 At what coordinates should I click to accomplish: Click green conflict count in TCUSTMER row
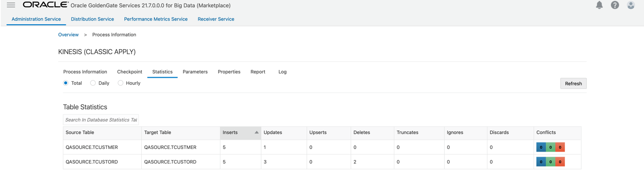click(550, 147)
